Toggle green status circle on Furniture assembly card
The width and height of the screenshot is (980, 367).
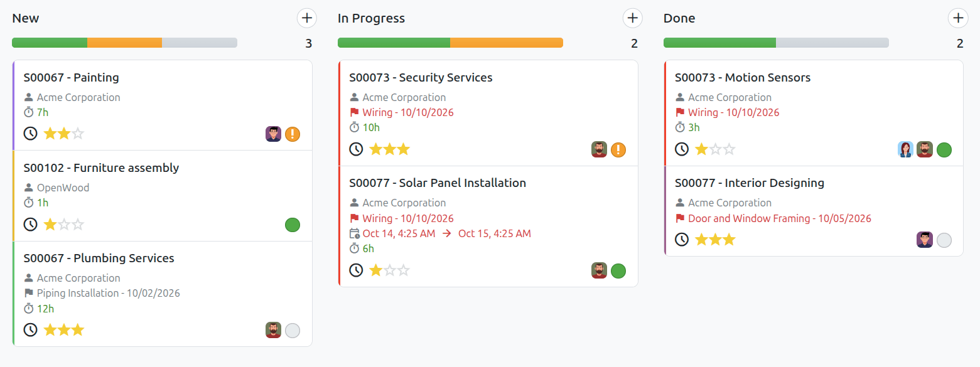click(x=293, y=225)
